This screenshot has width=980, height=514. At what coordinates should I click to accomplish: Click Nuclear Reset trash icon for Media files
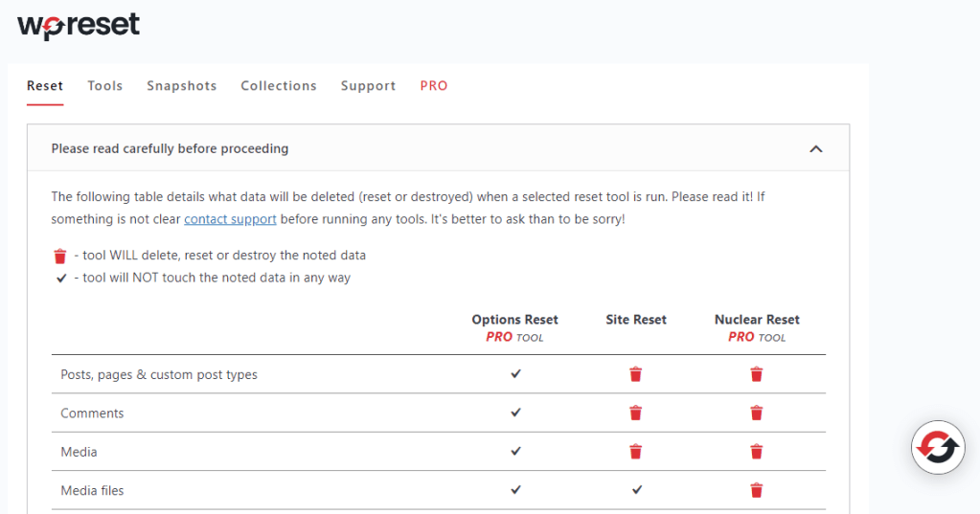tap(757, 490)
